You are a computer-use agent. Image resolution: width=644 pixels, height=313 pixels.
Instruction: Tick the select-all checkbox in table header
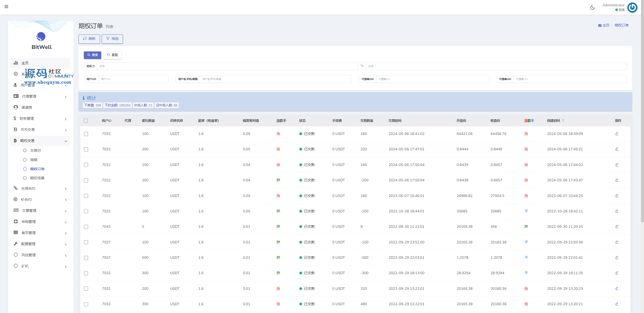86,121
